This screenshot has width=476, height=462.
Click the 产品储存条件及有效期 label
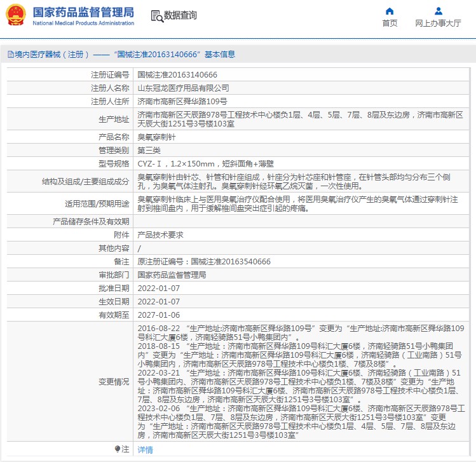(x=91, y=222)
